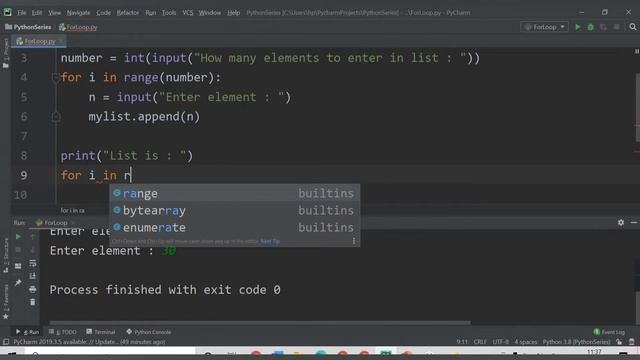
Task: Start debugging with the green bug icon
Action: [x=591, y=27]
